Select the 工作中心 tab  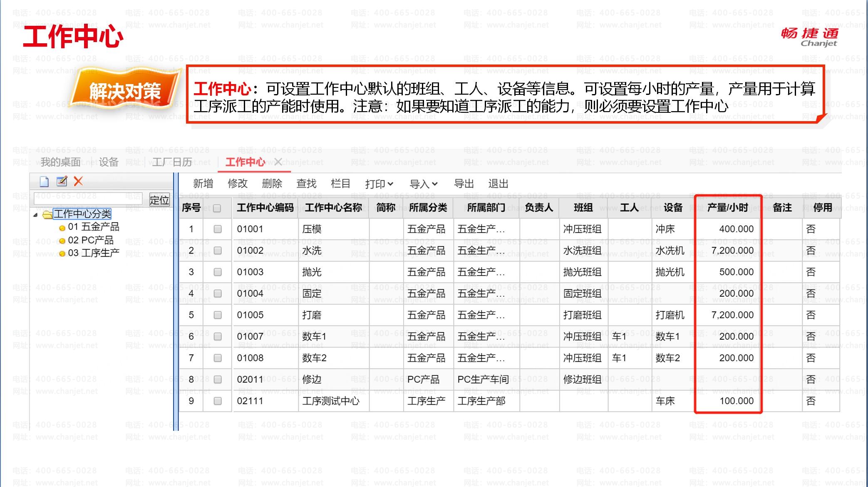point(245,162)
